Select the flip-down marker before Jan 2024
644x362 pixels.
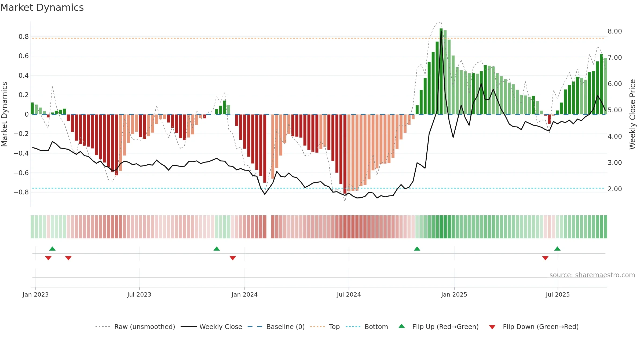pyautogui.click(x=233, y=258)
